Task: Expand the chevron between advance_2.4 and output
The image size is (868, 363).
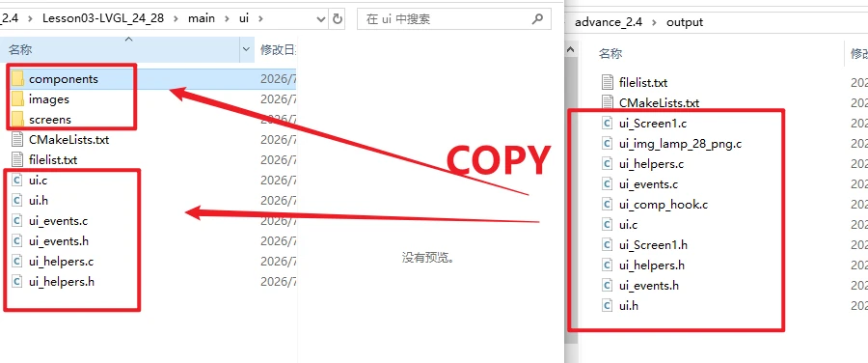Action: (654, 23)
